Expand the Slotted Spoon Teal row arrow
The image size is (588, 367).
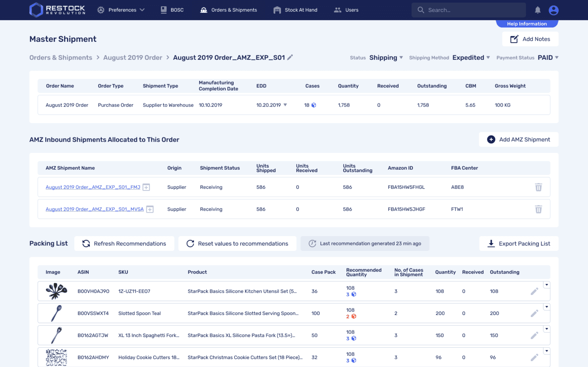coord(547,307)
